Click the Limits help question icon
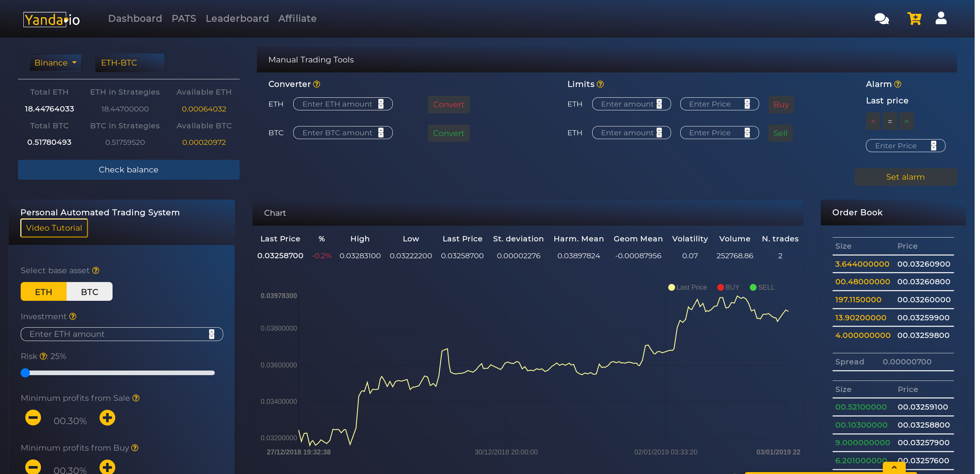Screen dimensions: 980x474 pos(600,84)
